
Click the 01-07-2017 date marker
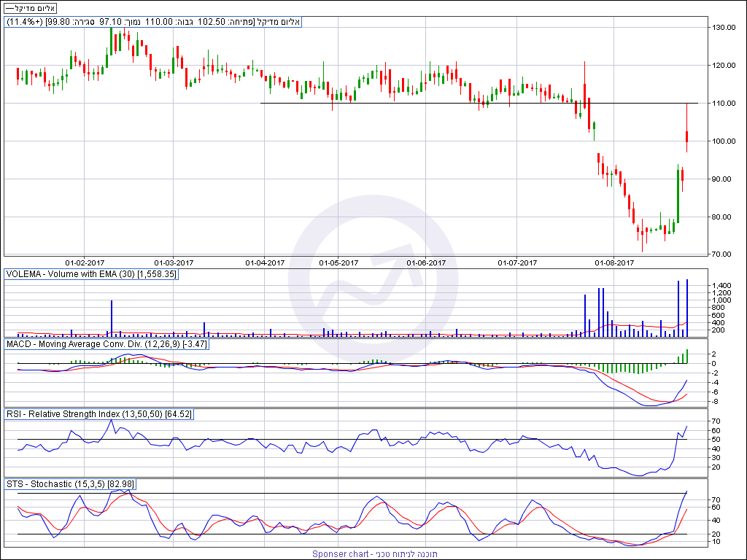(517, 262)
